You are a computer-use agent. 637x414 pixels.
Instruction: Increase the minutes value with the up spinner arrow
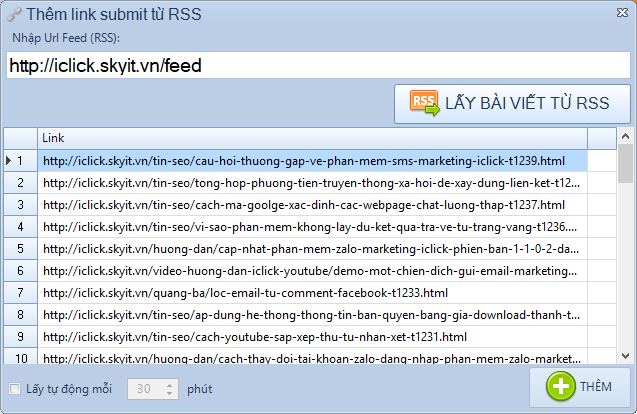tap(170, 384)
